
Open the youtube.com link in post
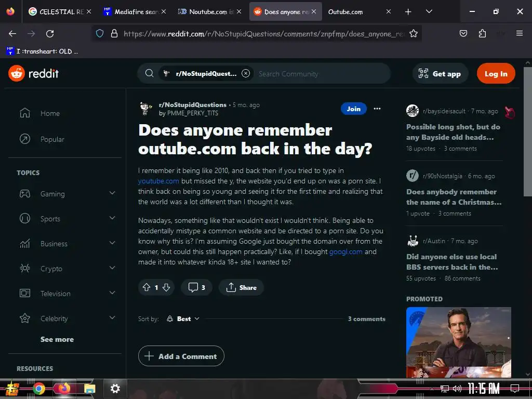click(158, 181)
